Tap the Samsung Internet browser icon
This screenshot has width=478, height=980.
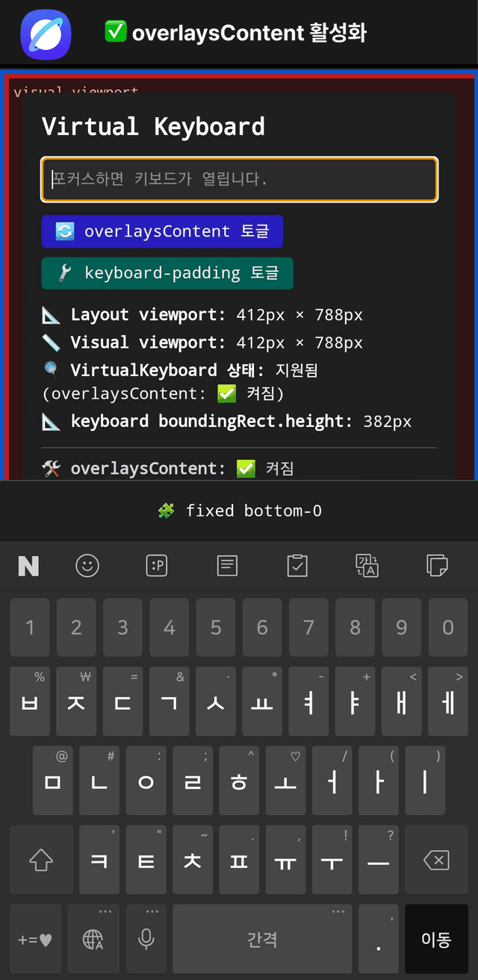coord(46,34)
